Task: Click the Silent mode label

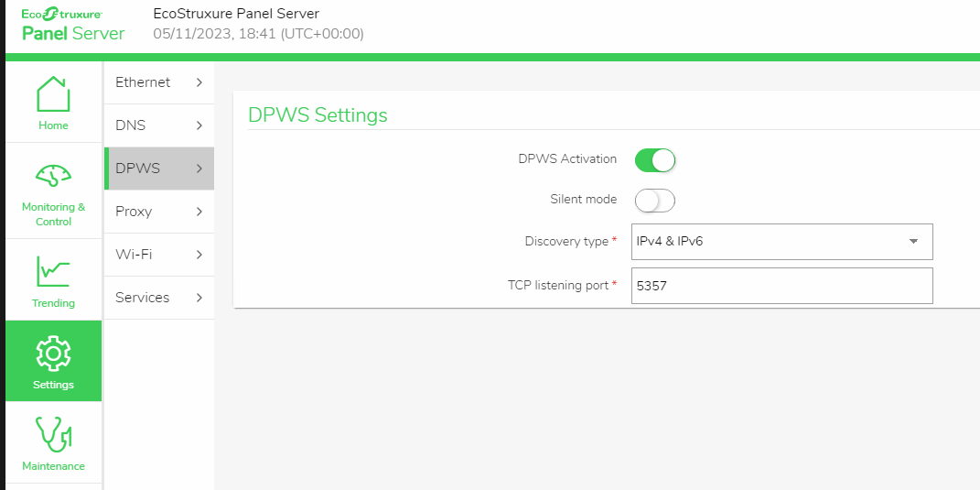Action: (583, 200)
